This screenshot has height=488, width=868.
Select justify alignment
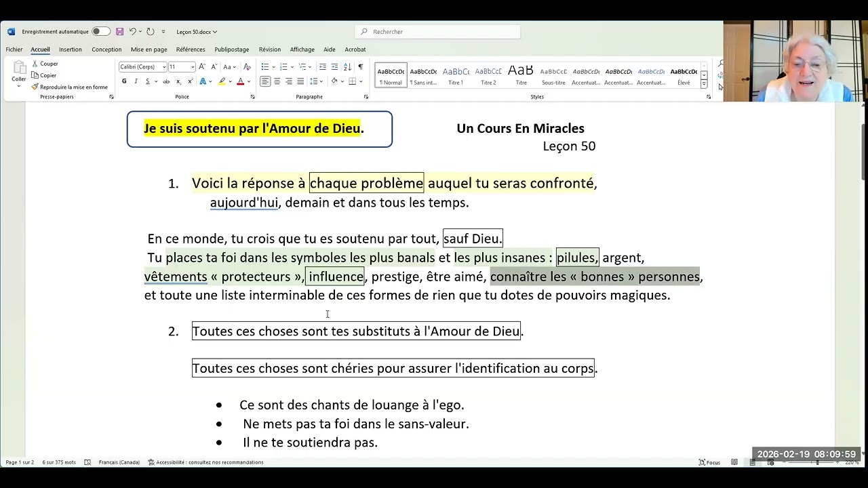click(x=300, y=81)
